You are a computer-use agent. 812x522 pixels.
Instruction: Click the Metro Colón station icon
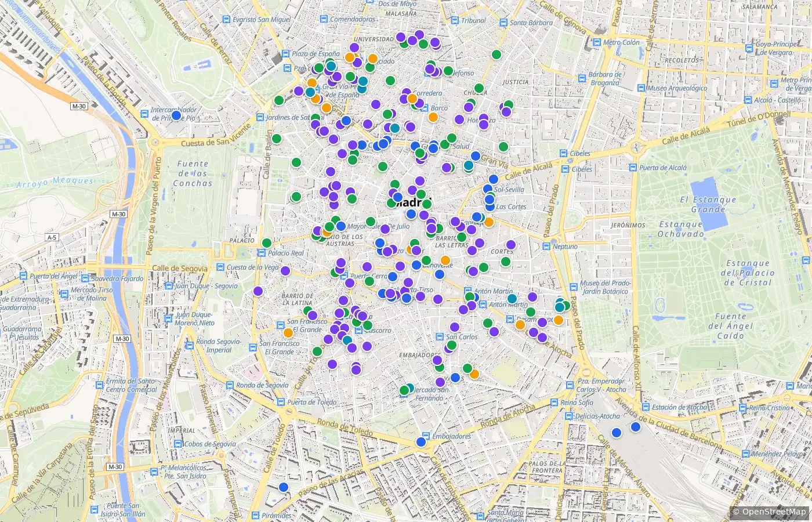click(x=597, y=42)
